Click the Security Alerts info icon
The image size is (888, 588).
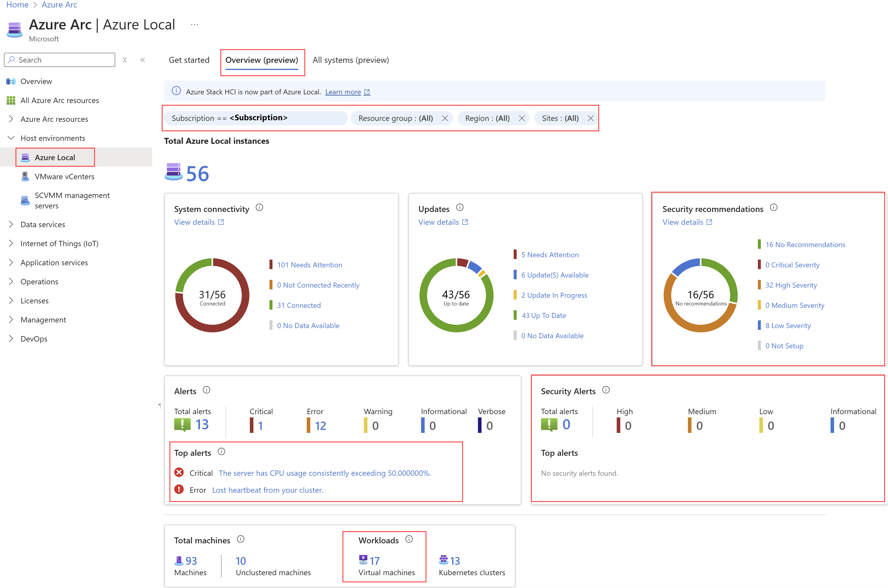coord(606,390)
